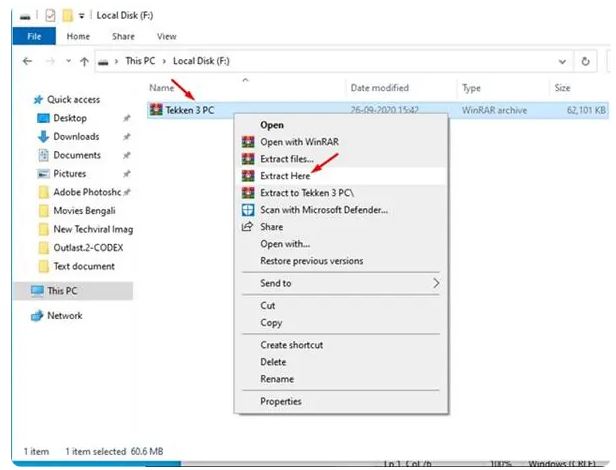Sort by the Type column header
Viewport: 616px width, 470px height.
coord(471,88)
